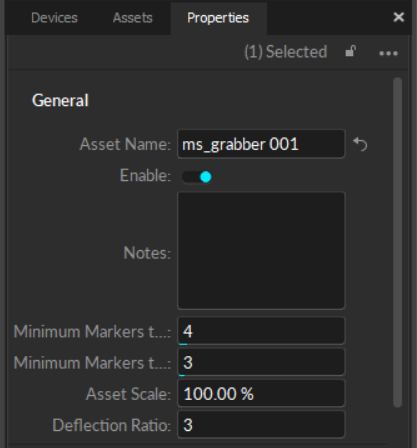Click the (1) Selected label
Image resolution: width=417 pixels, height=448 pixels.
point(286,52)
